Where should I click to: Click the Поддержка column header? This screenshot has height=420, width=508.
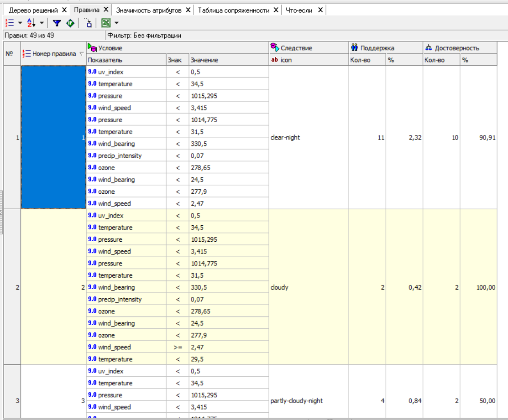click(x=386, y=48)
